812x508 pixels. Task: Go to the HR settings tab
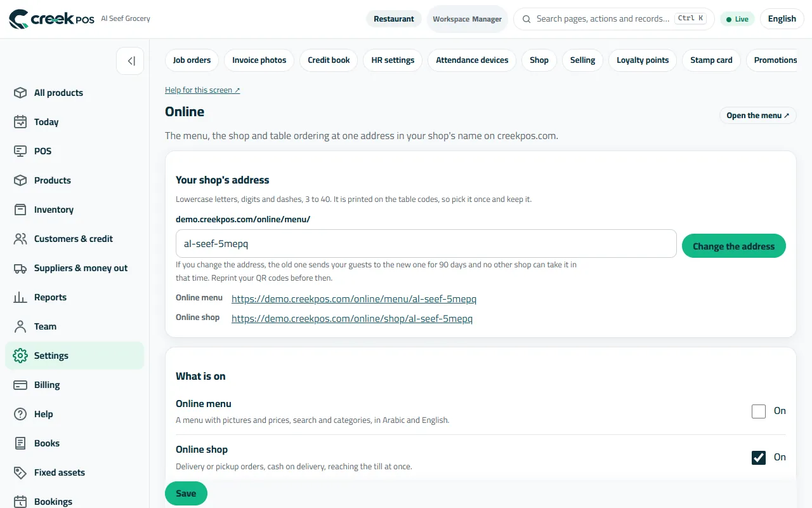[x=393, y=60]
